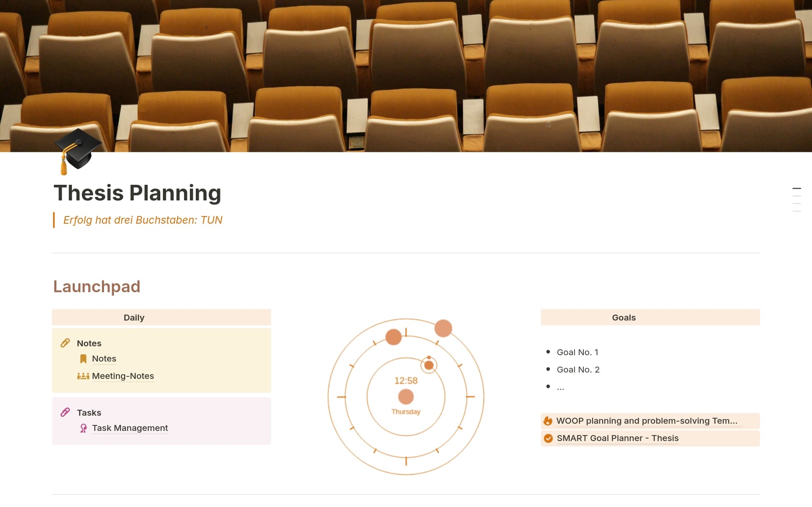Select the paperclip icon beside Notes
The image size is (812, 507).
[x=66, y=343]
